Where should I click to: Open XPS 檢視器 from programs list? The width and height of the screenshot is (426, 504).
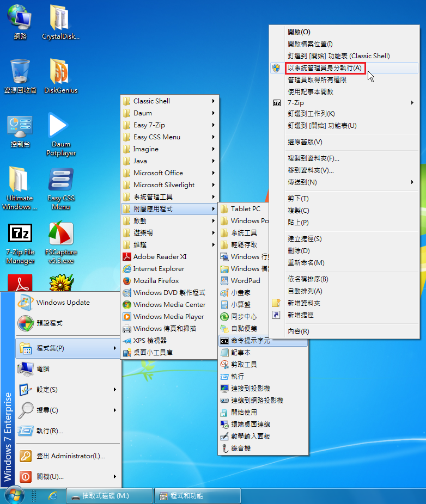(169, 340)
